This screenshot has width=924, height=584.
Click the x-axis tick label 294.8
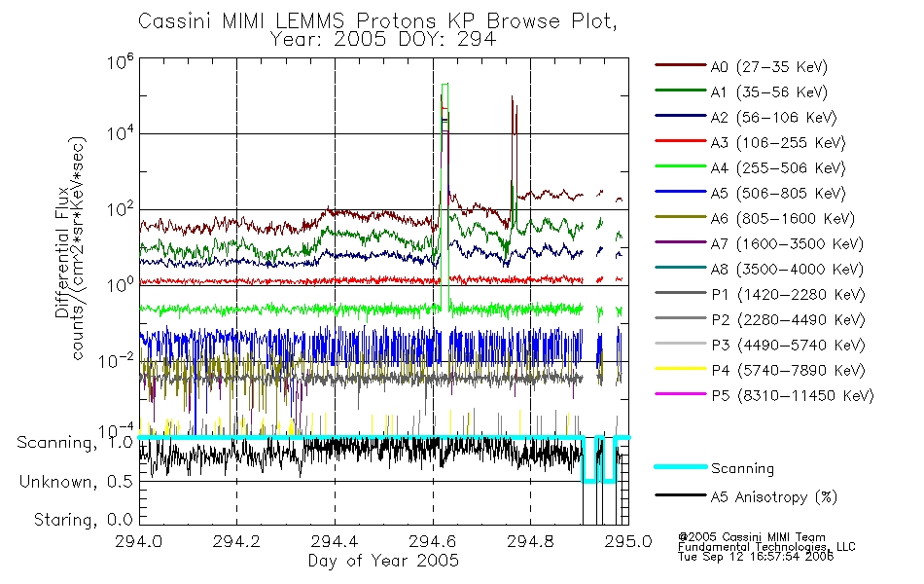[530, 541]
